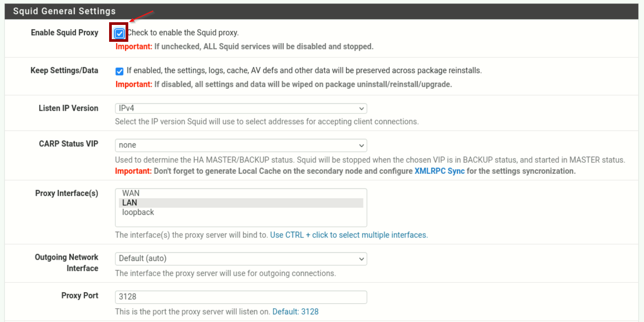Viewport: 644px width, 322px height.
Task: Click the Squid General Settings panel header
Action: pos(64,11)
